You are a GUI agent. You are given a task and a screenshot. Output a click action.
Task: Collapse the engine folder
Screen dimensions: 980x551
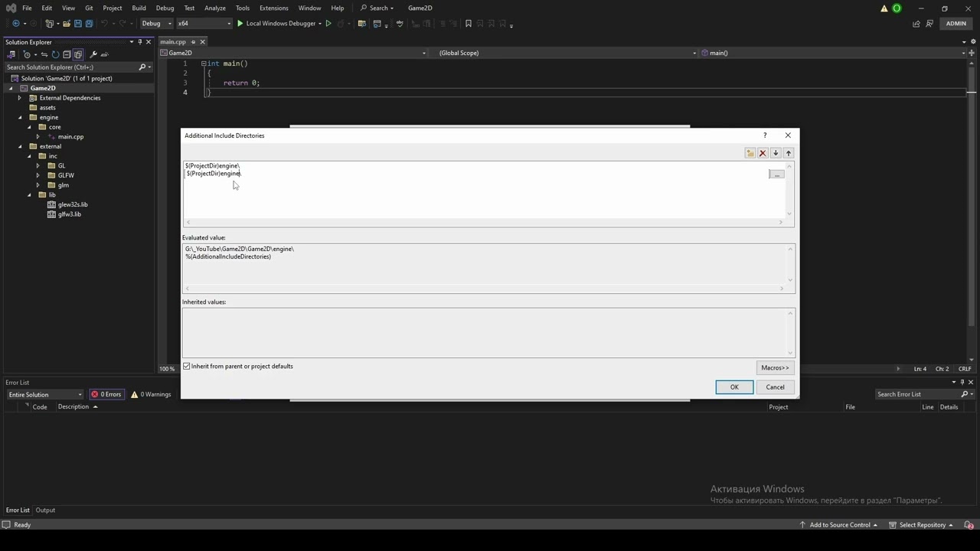[20, 117]
